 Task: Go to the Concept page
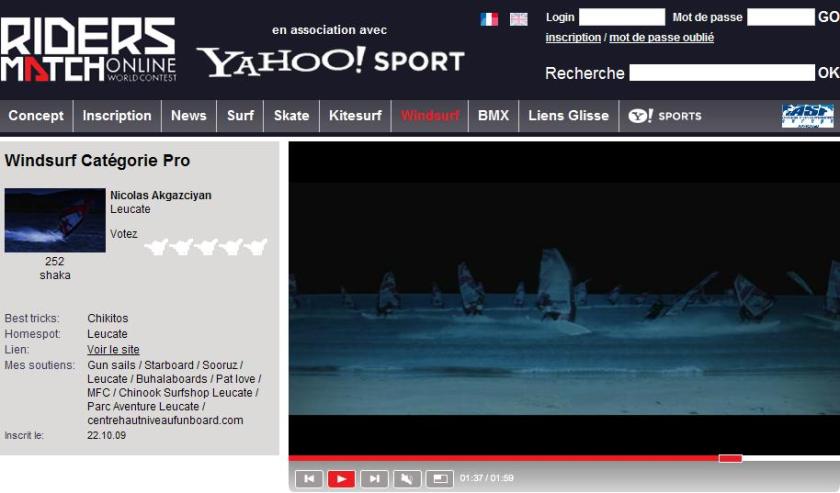pyautogui.click(x=36, y=116)
